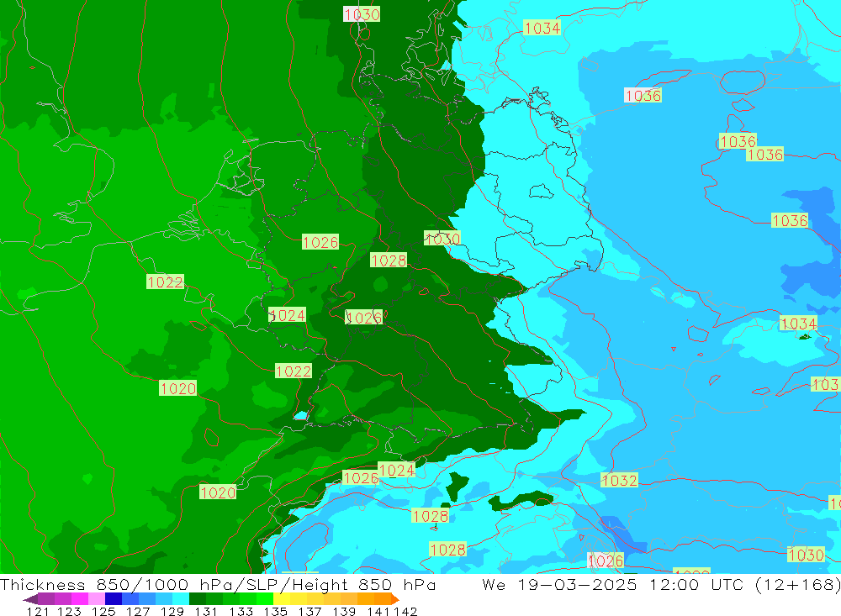Pick the light pink legend swatch before 125

(95, 599)
